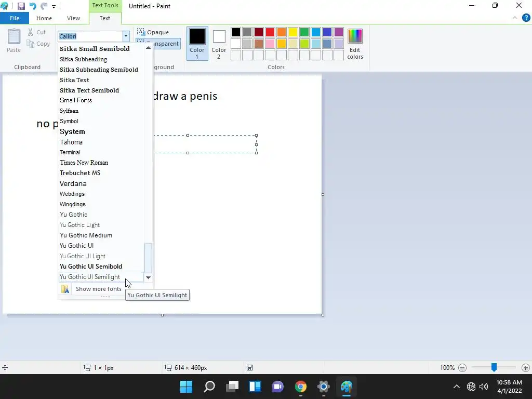Pick the dark red color swatch

tap(259, 32)
